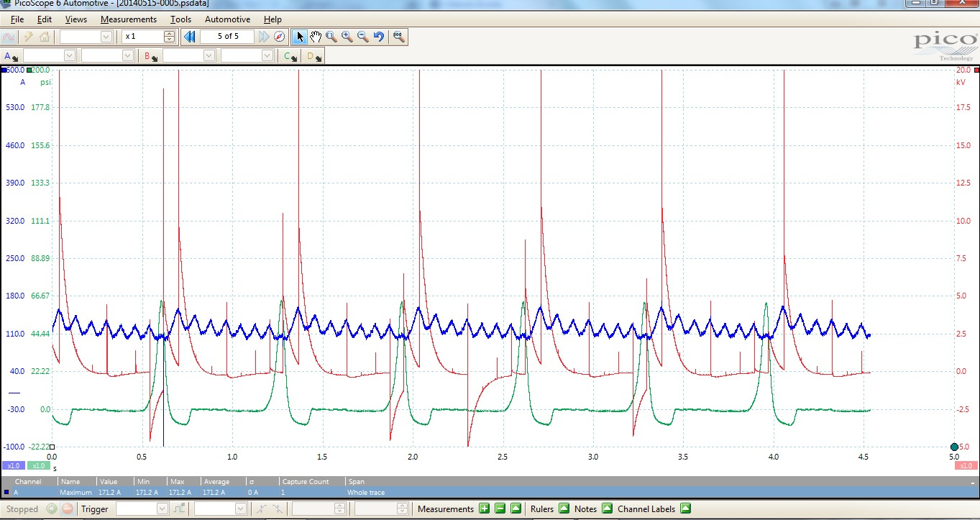Toggle the Channel Labels display
Image resolution: width=980 pixels, height=520 pixels.
pyautogui.click(x=685, y=509)
